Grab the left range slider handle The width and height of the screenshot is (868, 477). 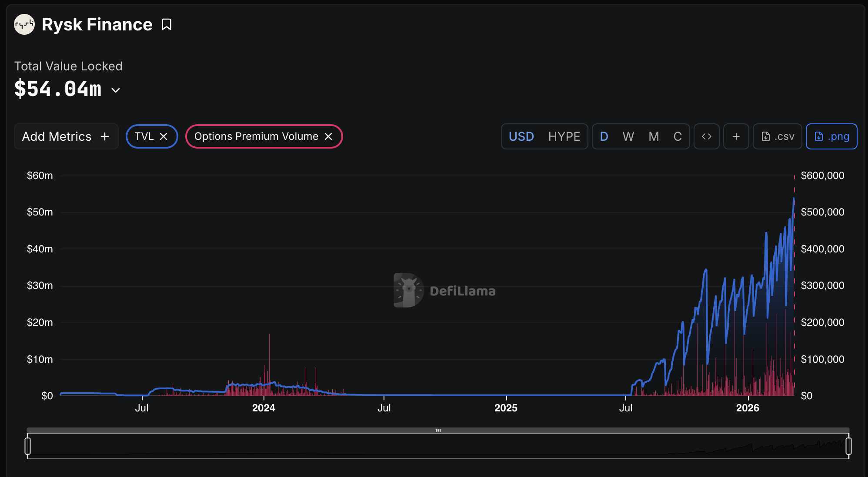pyautogui.click(x=28, y=446)
